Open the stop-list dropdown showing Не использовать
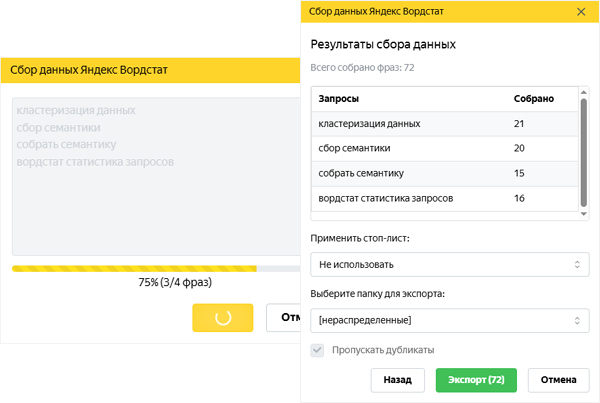 446,265
